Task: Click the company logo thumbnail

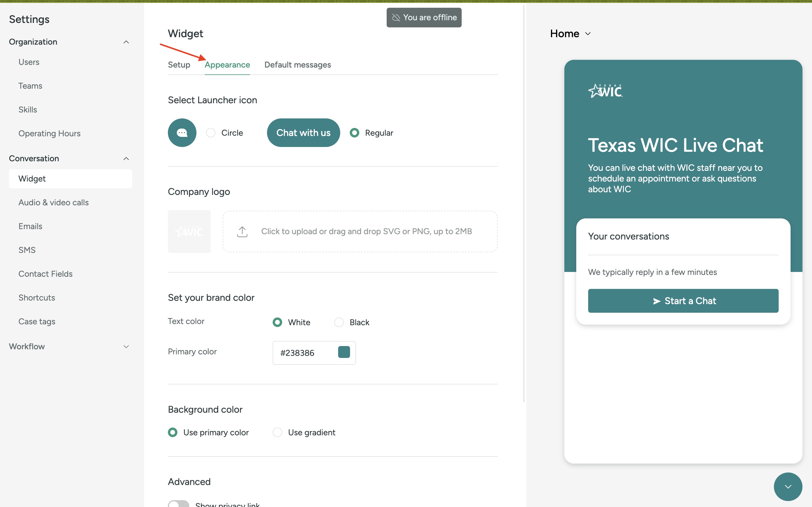Action: click(189, 231)
